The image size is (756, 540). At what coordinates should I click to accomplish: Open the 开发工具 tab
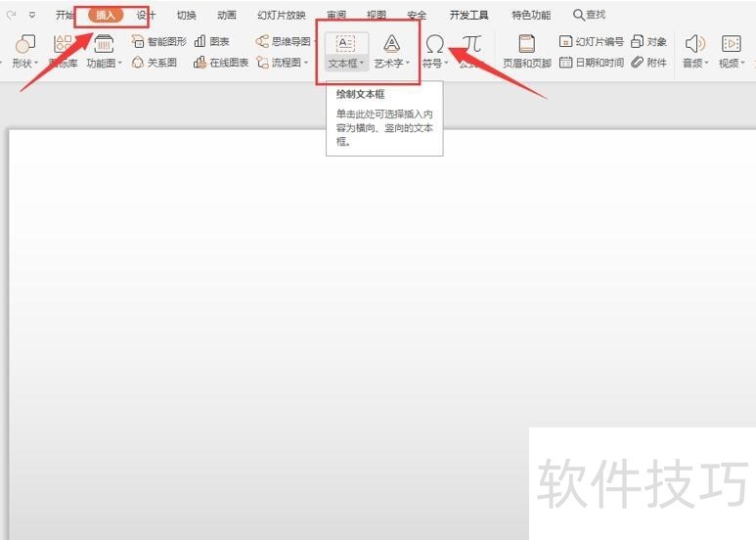(x=469, y=16)
